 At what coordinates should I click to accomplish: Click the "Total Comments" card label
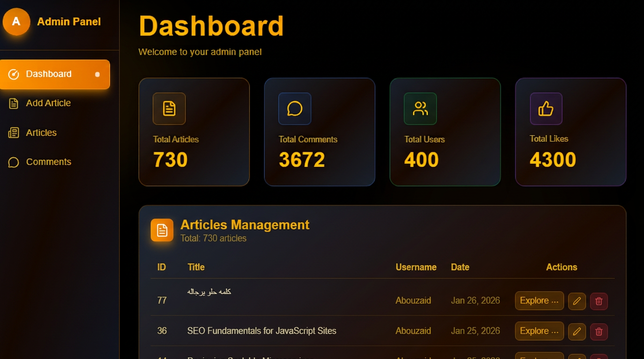308,139
